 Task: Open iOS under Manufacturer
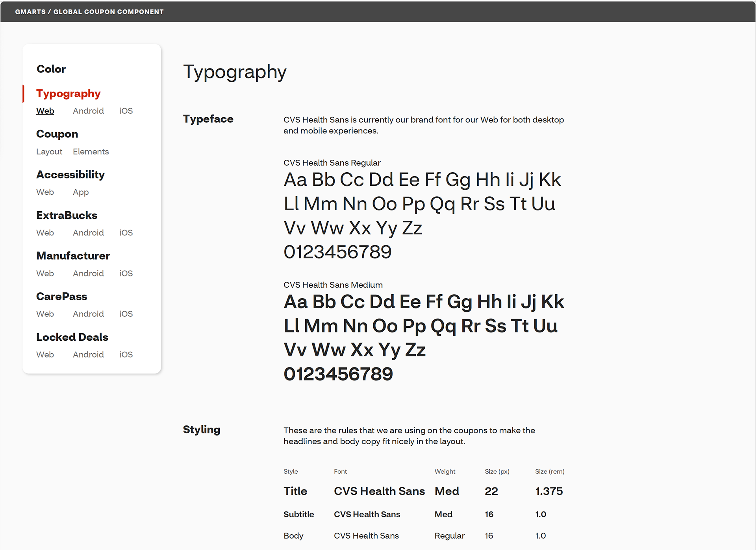pyautogui.click(x=126, y=273)
